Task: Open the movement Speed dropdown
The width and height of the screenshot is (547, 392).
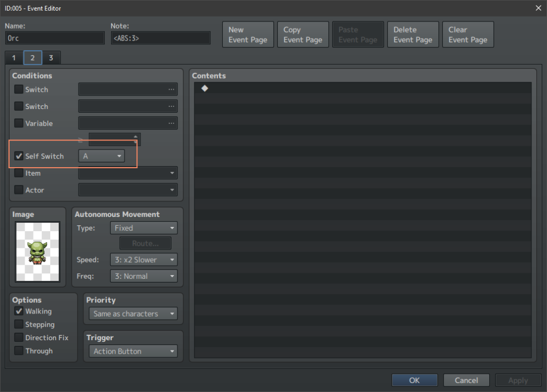Action: (144, 260)
